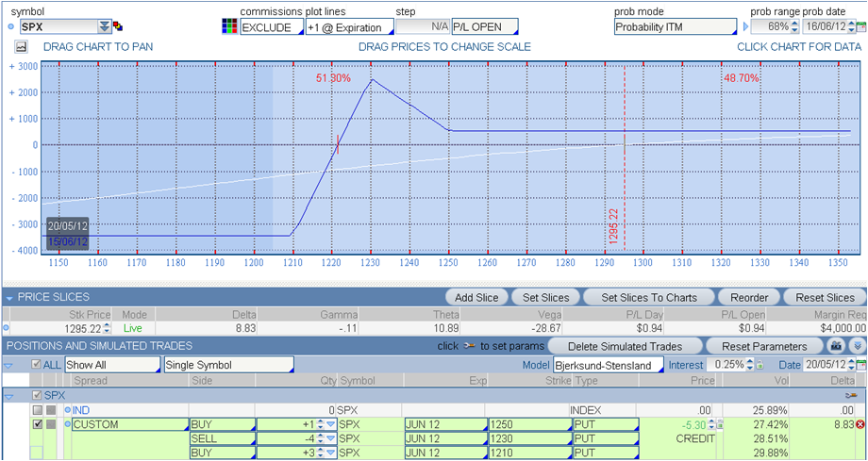
Task: Click the SPX symbol input field
Action: tap(59, 26)
